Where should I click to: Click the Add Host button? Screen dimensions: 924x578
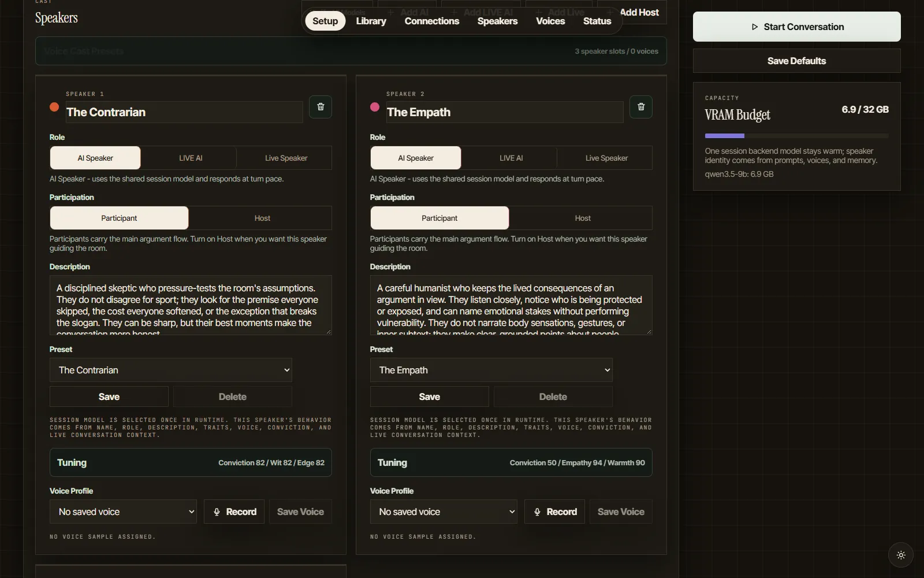[x=639, y=12]
